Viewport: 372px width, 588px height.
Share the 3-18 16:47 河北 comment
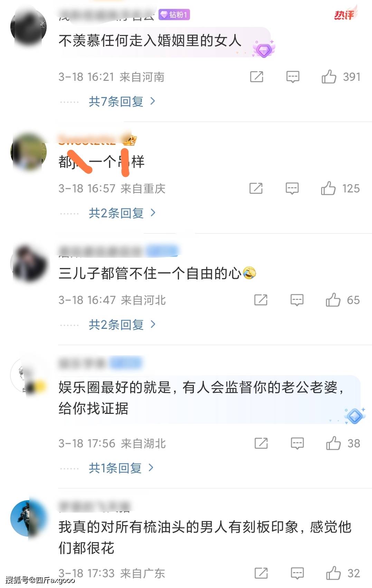261,300
